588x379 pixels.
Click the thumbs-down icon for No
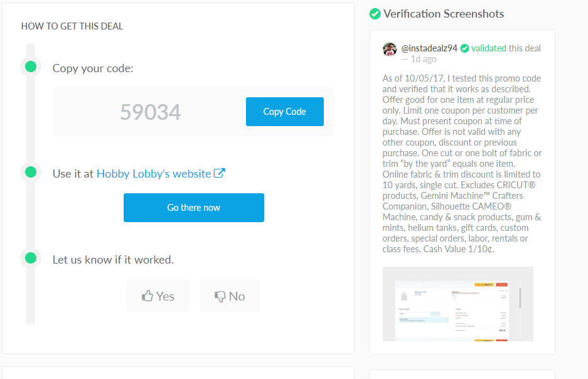click(220, 296)
